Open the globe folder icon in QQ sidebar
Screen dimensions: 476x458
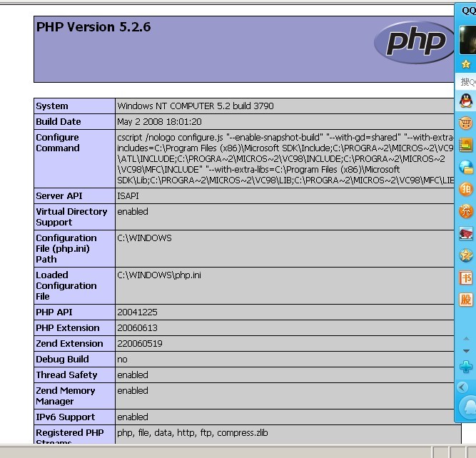point(466,167)
